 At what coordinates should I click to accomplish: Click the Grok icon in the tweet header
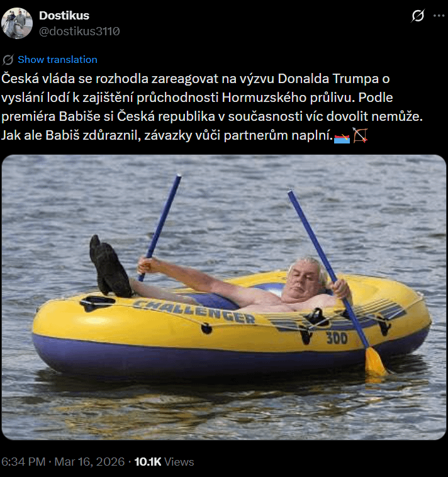[418, 16]
